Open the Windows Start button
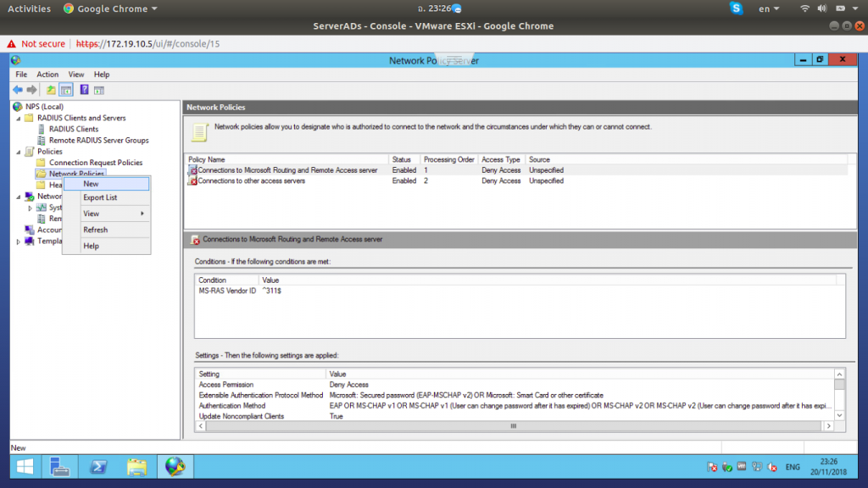868x488 pixels. click(x=25, y=467)
